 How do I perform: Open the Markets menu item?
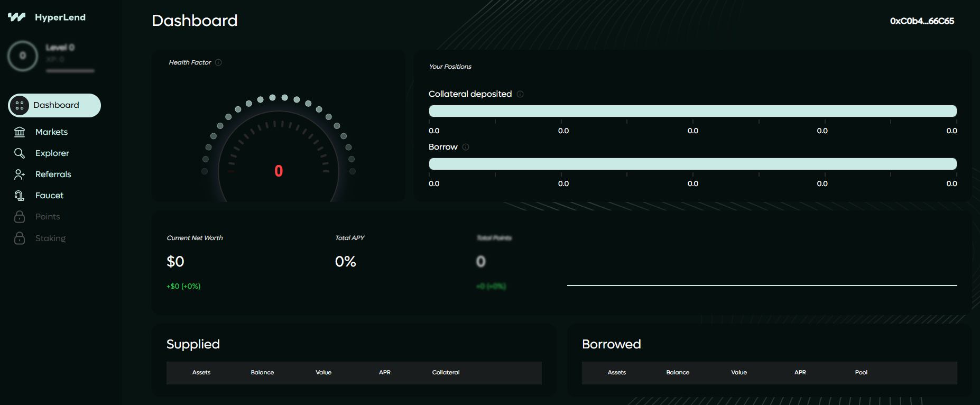pyautogui.click(x=51, y=132)
